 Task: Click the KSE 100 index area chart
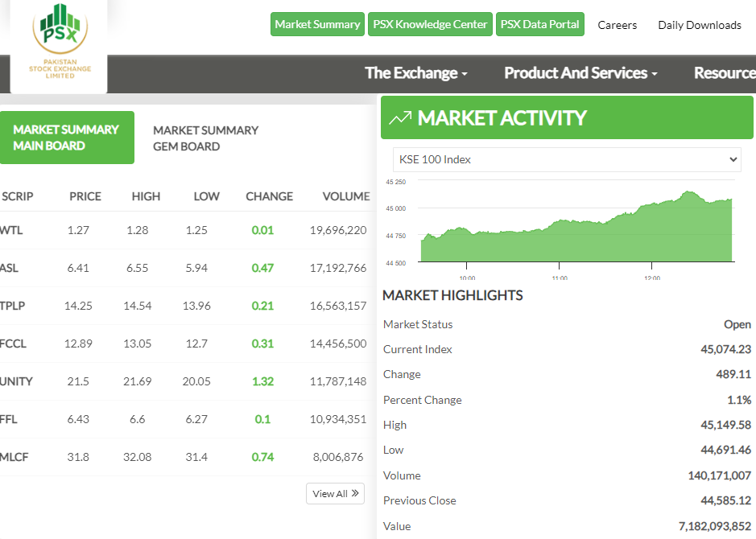click(576, 229)
